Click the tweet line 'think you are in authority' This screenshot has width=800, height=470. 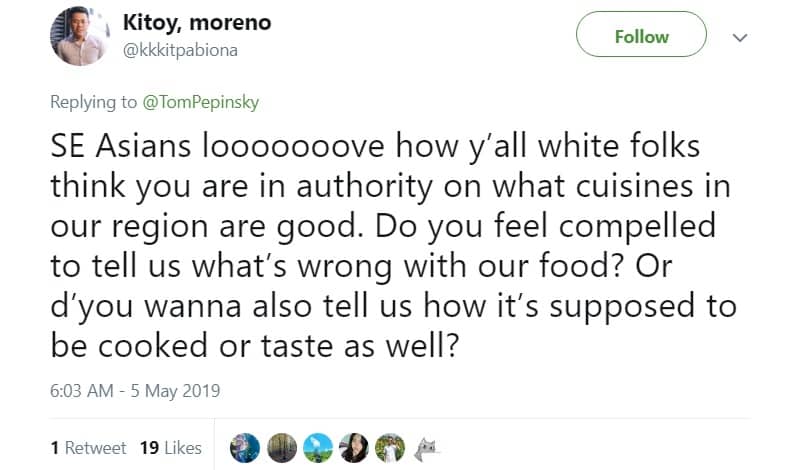390,186
